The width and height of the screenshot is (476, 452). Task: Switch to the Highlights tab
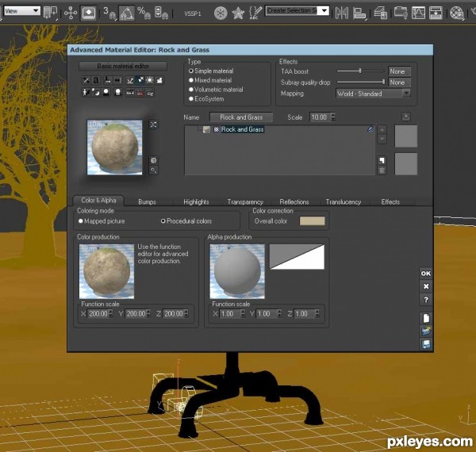click(196, 201)
